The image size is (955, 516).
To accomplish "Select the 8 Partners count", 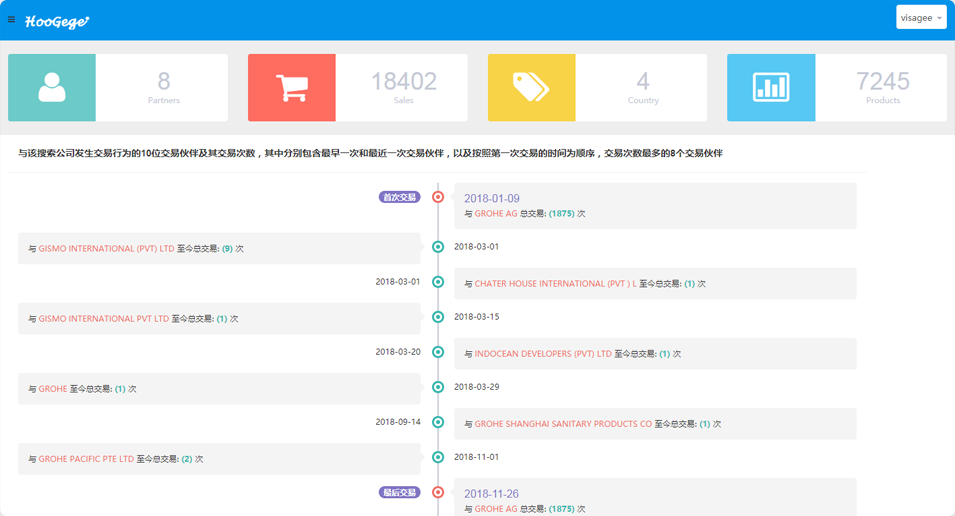I will 164,81.
